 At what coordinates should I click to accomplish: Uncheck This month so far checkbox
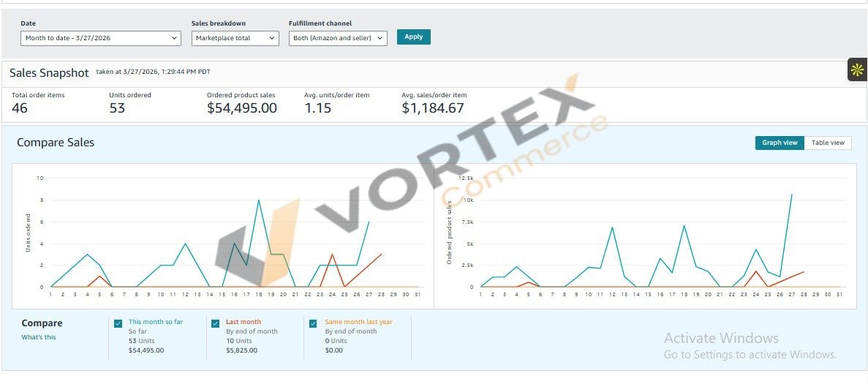(x=118, y=324)
